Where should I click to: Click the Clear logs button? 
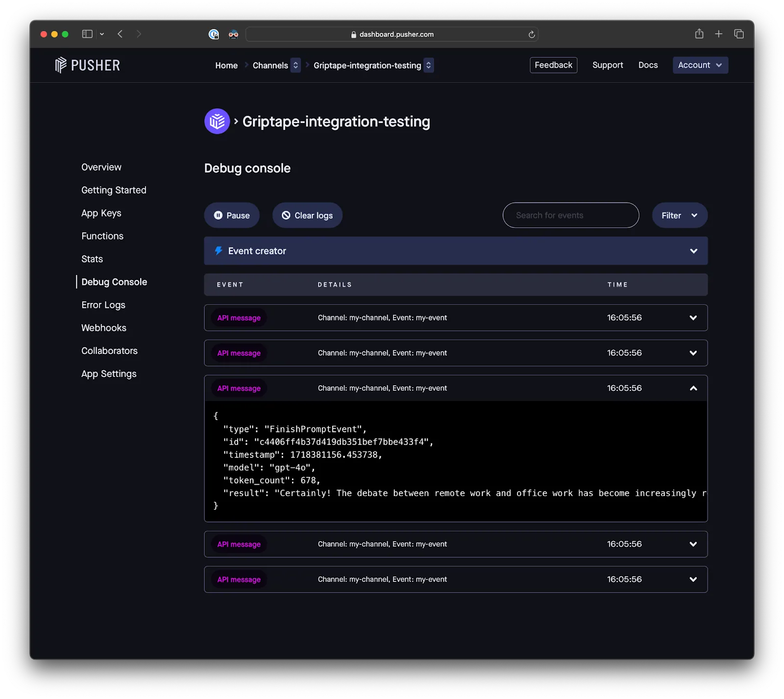[307, 215]
